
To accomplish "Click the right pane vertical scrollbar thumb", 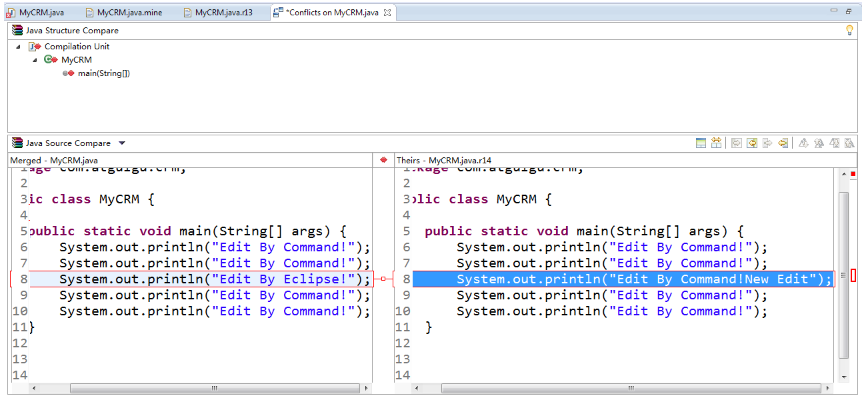I will (x=844, y=275).
